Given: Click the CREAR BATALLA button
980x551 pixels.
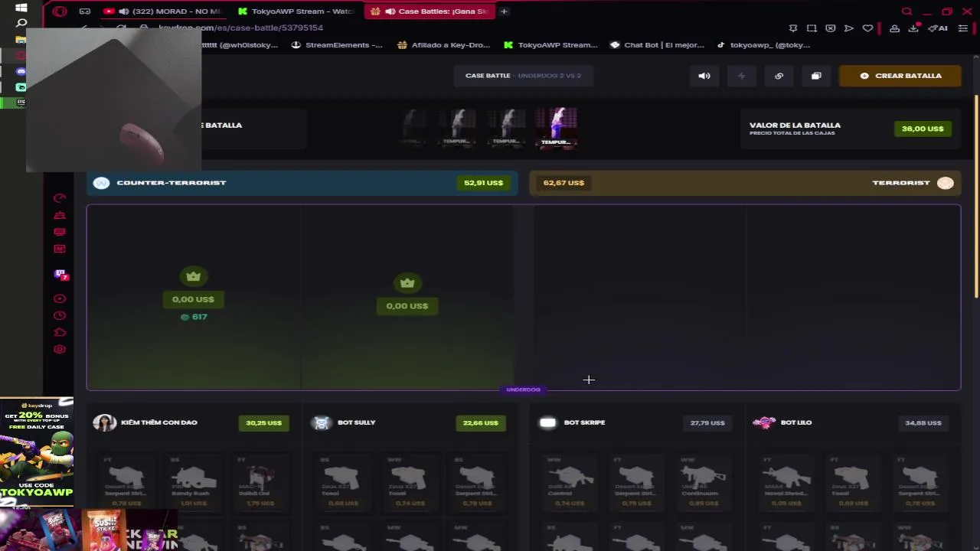Looking at the screenshot, I should pyautogui.click(x=900, y=76).
